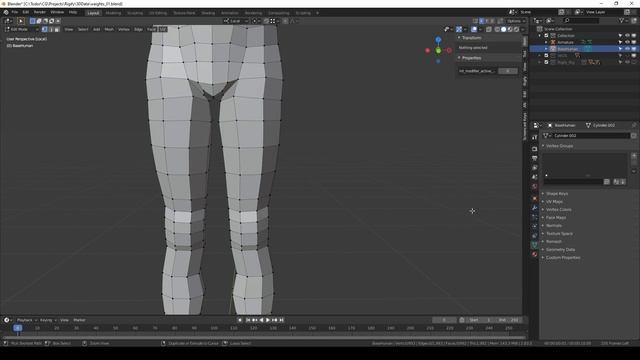
Task: Switch to the Sculpting workspace tab
Action: tap(135, 13)
